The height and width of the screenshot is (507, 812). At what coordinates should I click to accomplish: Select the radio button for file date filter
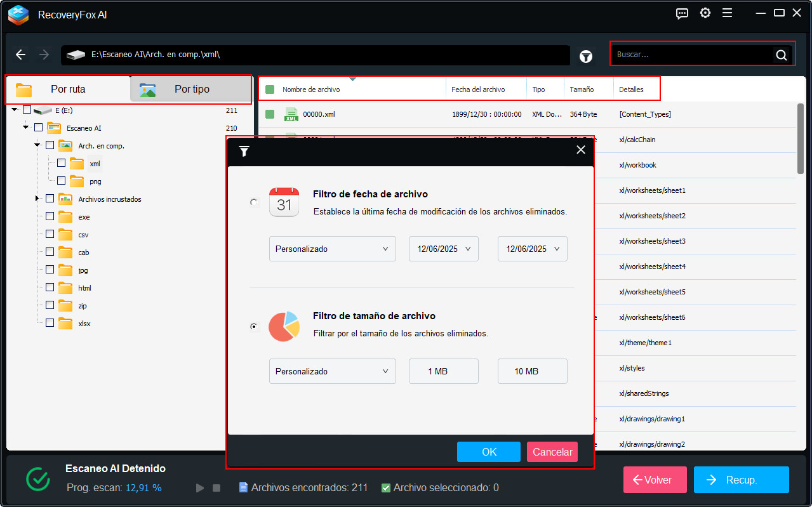click(254, 202)
